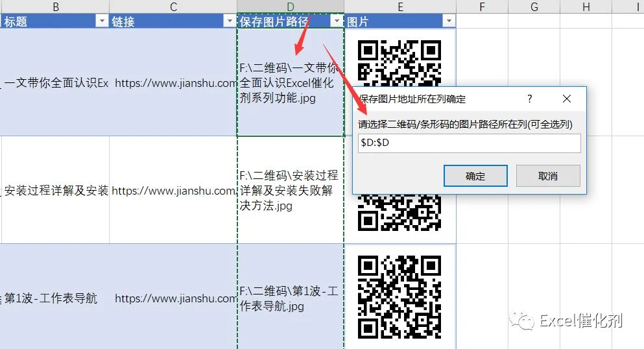
Task: Click the QR code image in first row
Action: tap(400, 63)
